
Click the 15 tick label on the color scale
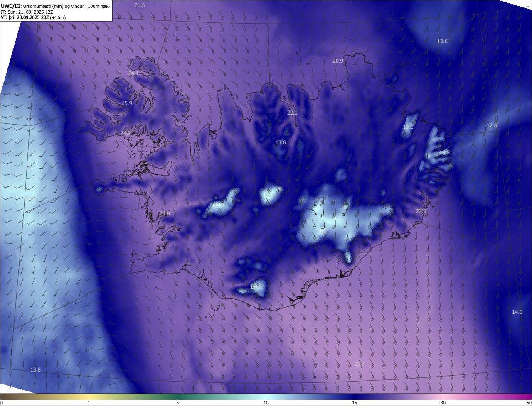tap(355, 403)
